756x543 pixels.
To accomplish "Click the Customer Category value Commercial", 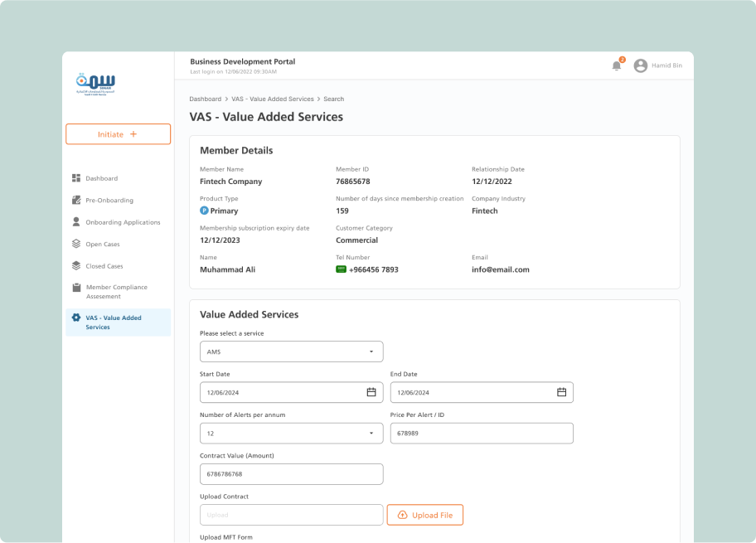I will [356, 240].
